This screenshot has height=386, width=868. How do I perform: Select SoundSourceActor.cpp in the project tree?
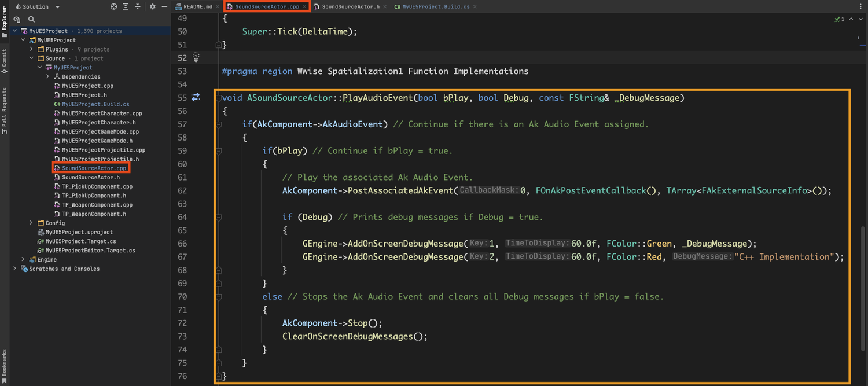coord(91,168)
